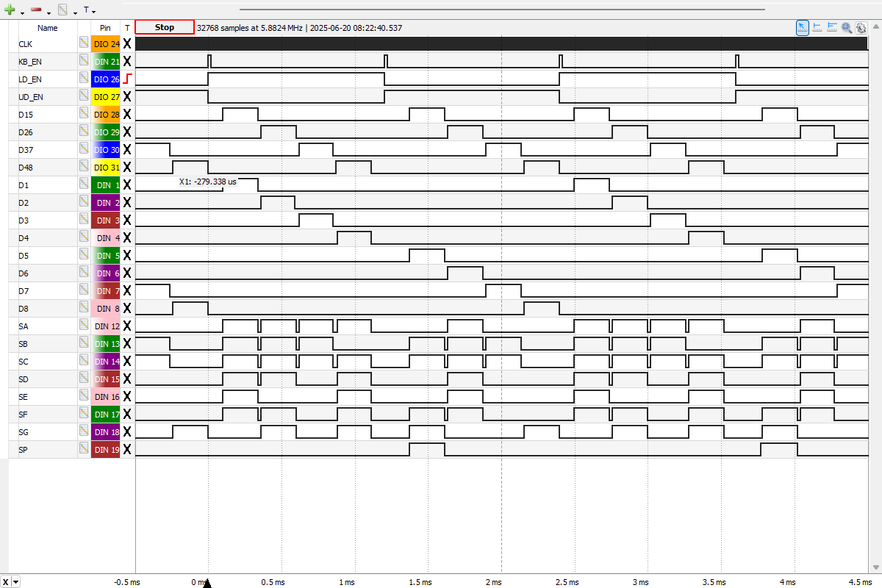Click the Name column header
This screenshot has height=588, width=882.
47,28
